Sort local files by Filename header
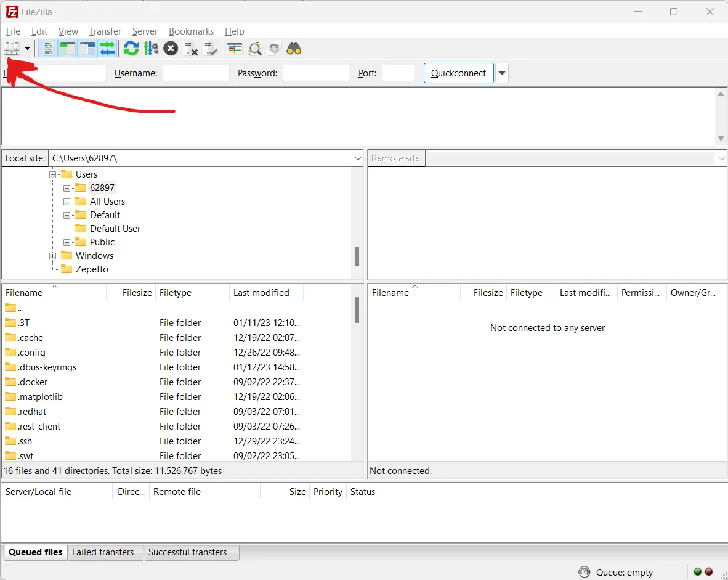Screen dimensions: 728x580 tap(54, 292)
